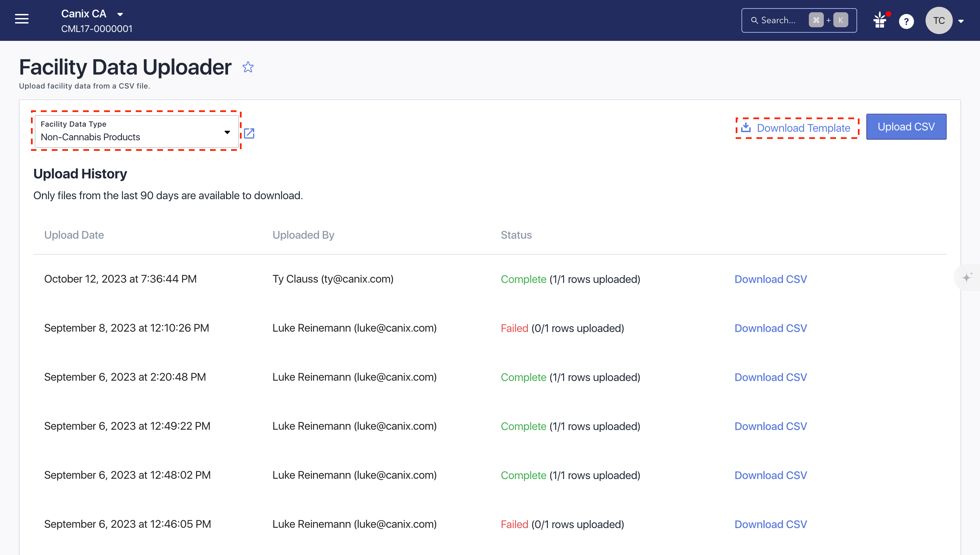This screenshot has height=555, width=980.
Task: Expand the account menu arrow next to TC
Action: (961, 21)
